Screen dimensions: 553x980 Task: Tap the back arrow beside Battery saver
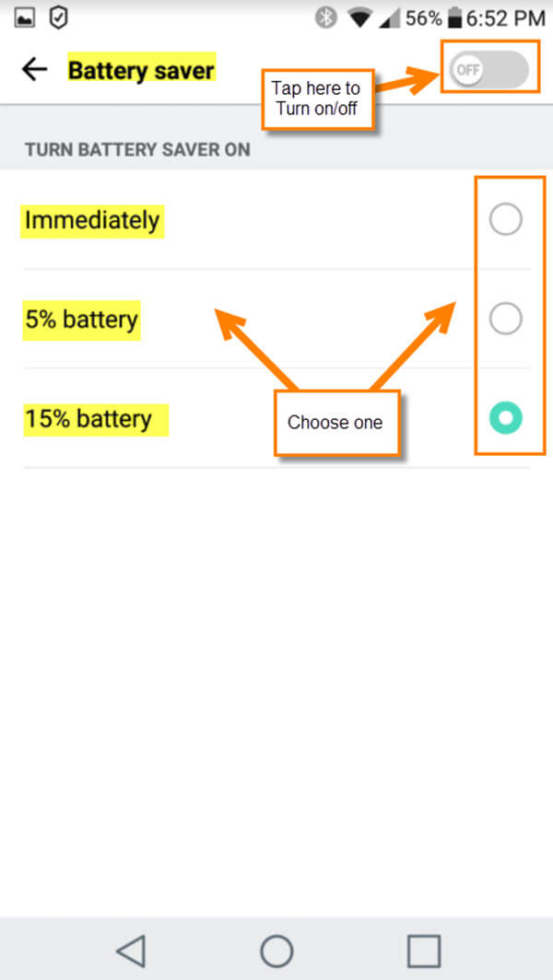34,69
